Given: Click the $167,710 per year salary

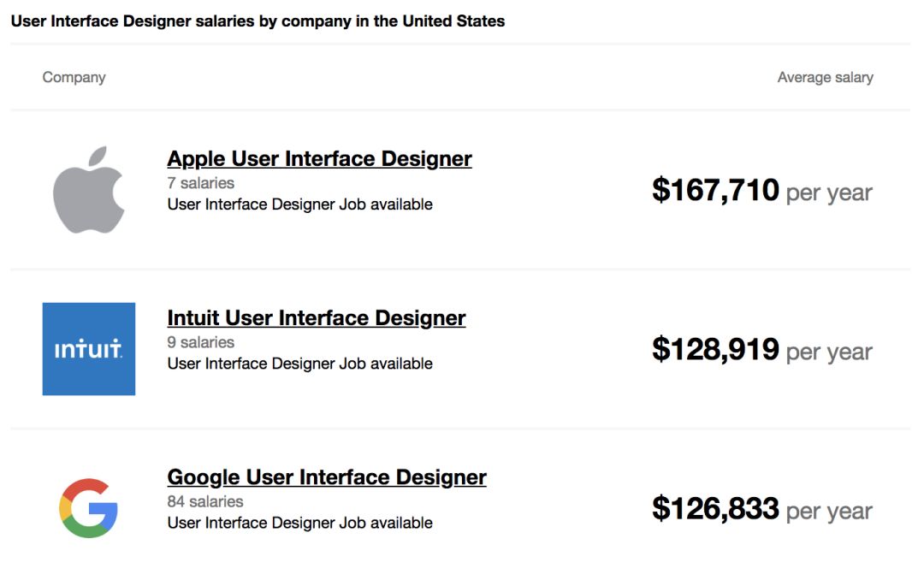Looking at the screenshot, I should point(715,190).
